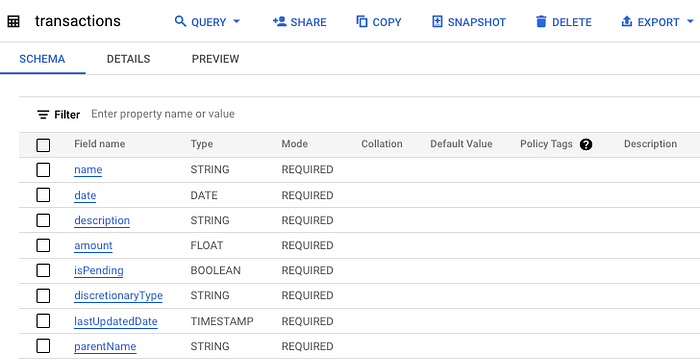Check the parentName field checkbox
Image resolution: width=700 pixels, height=360 pixels.
point(43,346)
